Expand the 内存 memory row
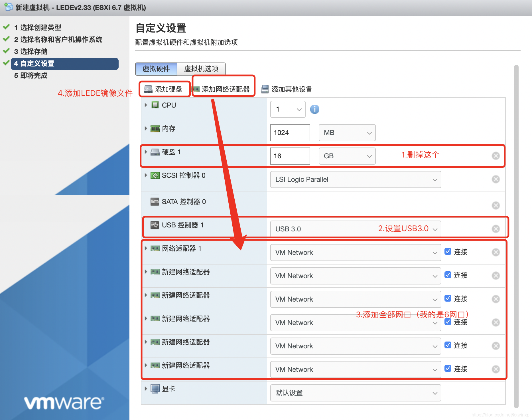This screenshot has width=532, height=420. 146,128
